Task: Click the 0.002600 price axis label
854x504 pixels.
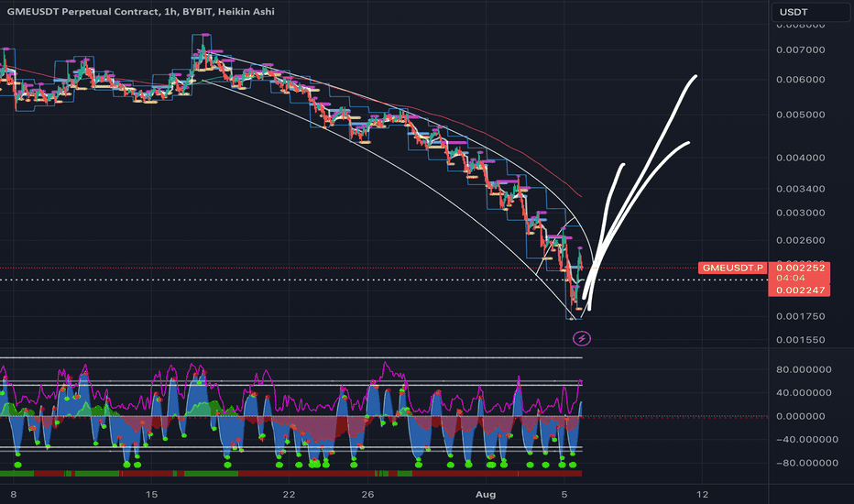Action: (x=800, y=240)
